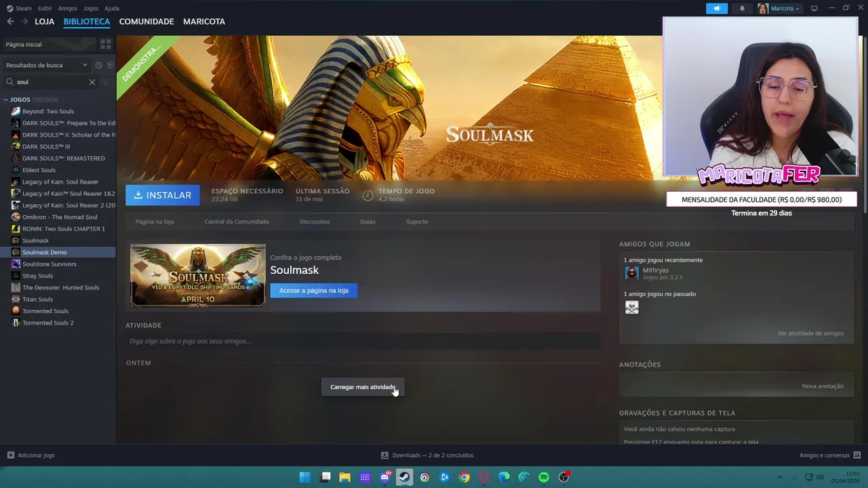Image resolution: width=868 pixels, height=488 pixels.
Task: Select Beyond: Two Souls in the list
Action: [48, 111]
